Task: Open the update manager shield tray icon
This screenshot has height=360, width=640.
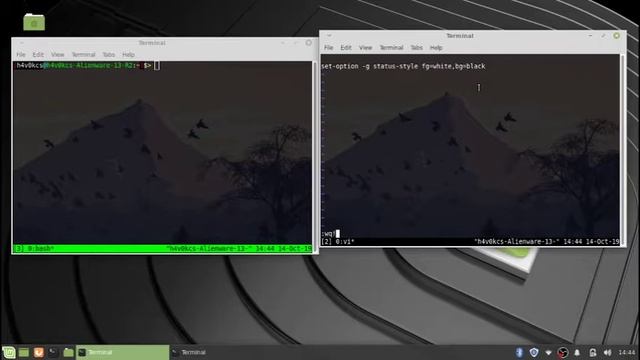Action: (x=533, y=352)
